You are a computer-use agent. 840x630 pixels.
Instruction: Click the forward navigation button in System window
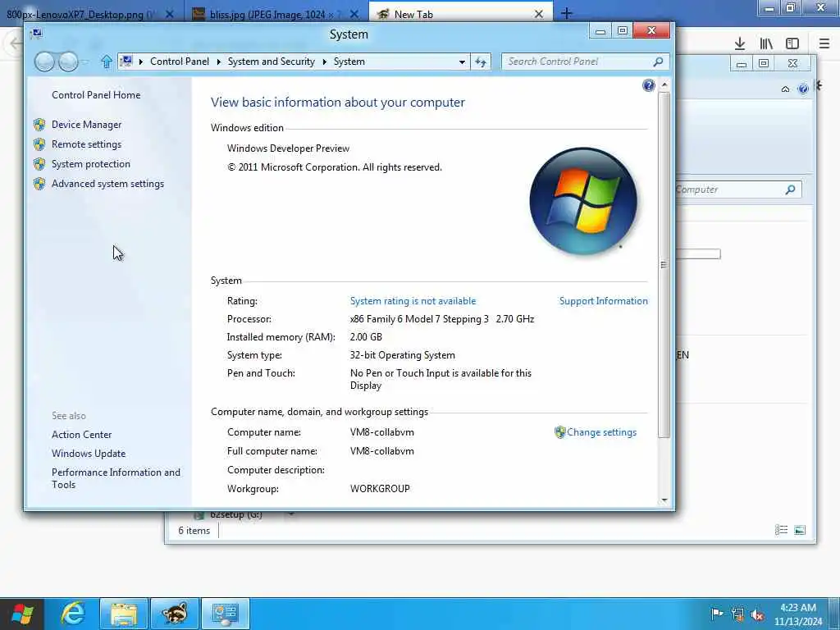click(68, 62)
